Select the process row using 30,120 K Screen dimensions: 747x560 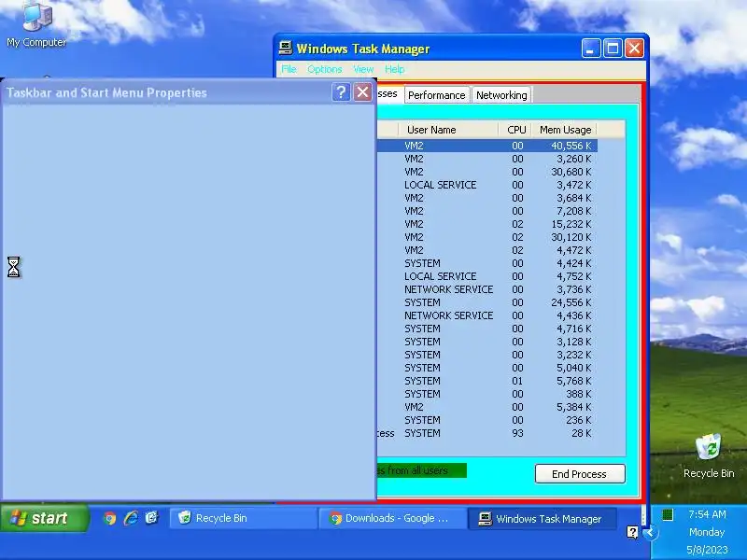point(486,237)
